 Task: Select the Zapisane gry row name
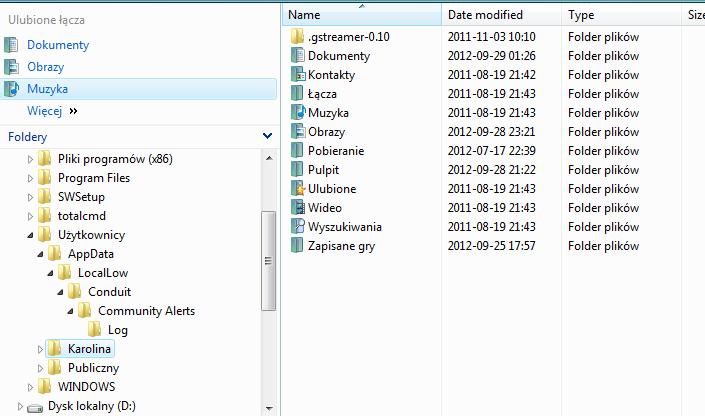pos(341,246)
